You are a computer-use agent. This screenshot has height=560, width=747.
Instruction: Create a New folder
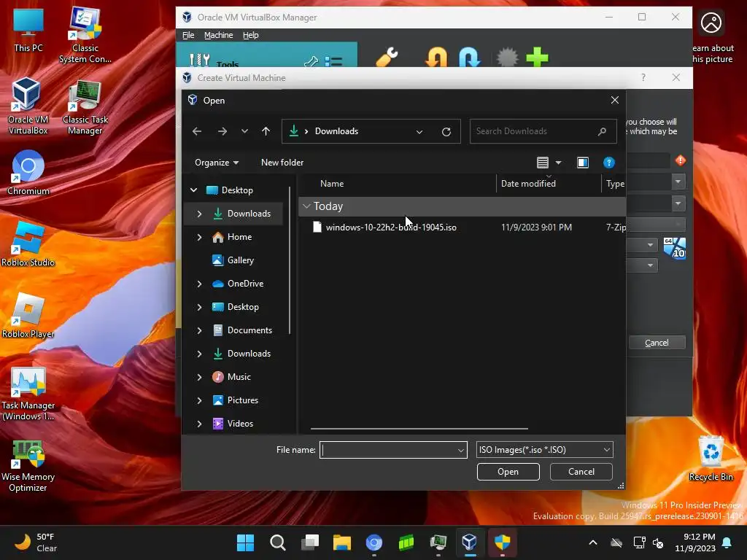[x=282, y=163]
